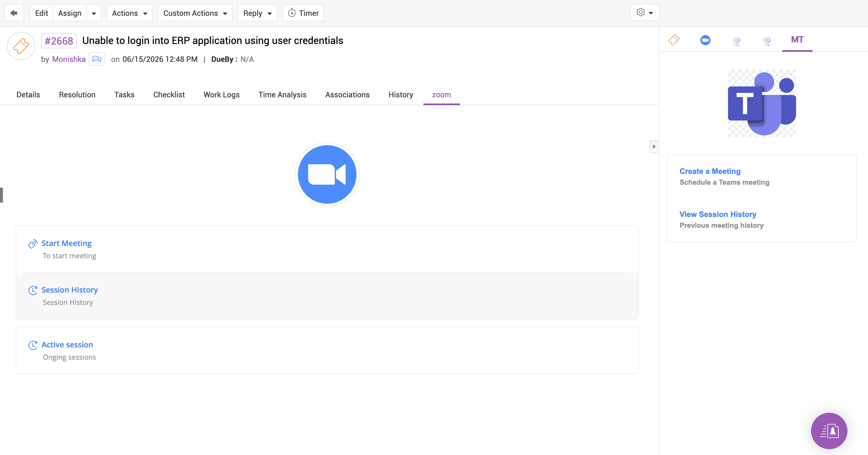Viewport: 868px width, 455px height.
Task: Select the second bot icon in right panel
Action: pos(766,41)
